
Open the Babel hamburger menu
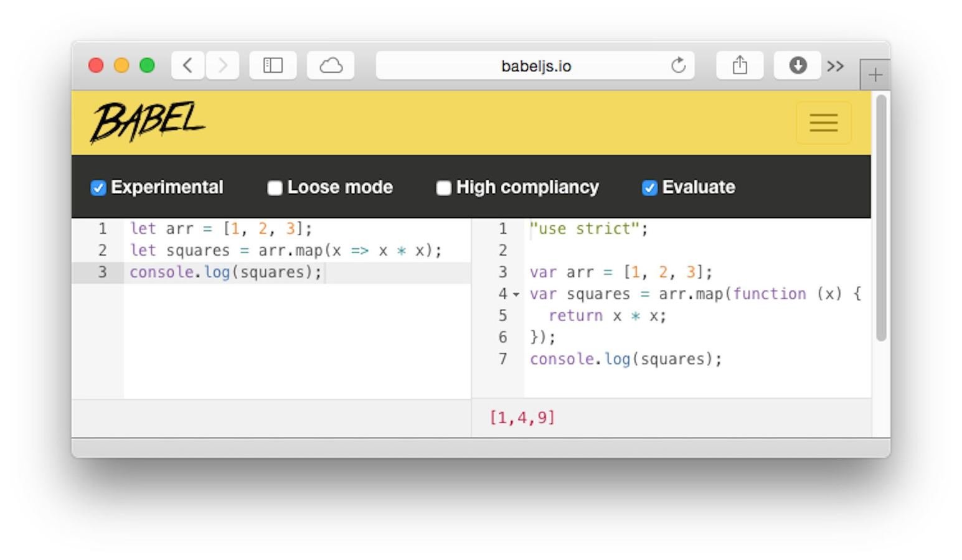824,123
